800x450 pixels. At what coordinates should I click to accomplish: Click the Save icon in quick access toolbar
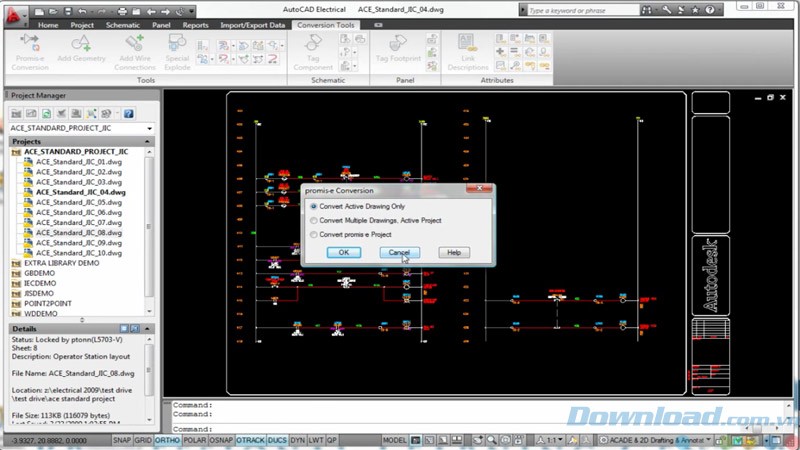68,11
